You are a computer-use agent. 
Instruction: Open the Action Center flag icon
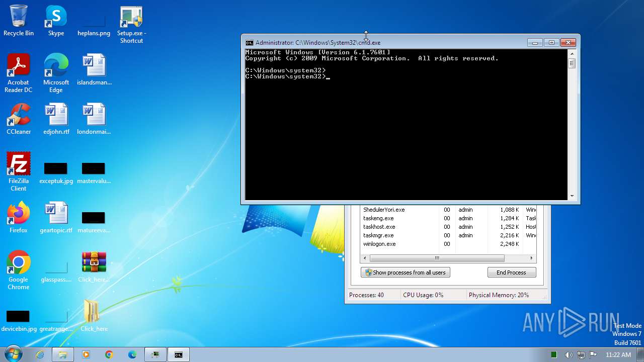click(x=593, y=354)
